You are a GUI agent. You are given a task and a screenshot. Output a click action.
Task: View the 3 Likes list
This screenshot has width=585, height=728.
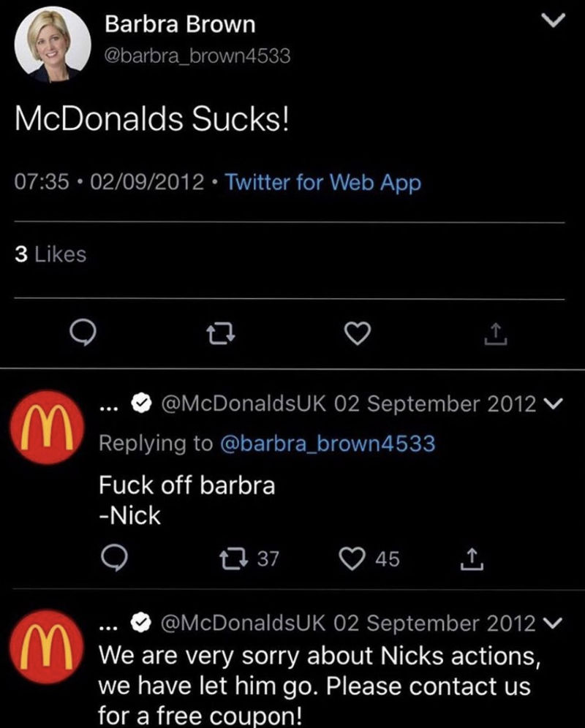[x=50, y=254]
